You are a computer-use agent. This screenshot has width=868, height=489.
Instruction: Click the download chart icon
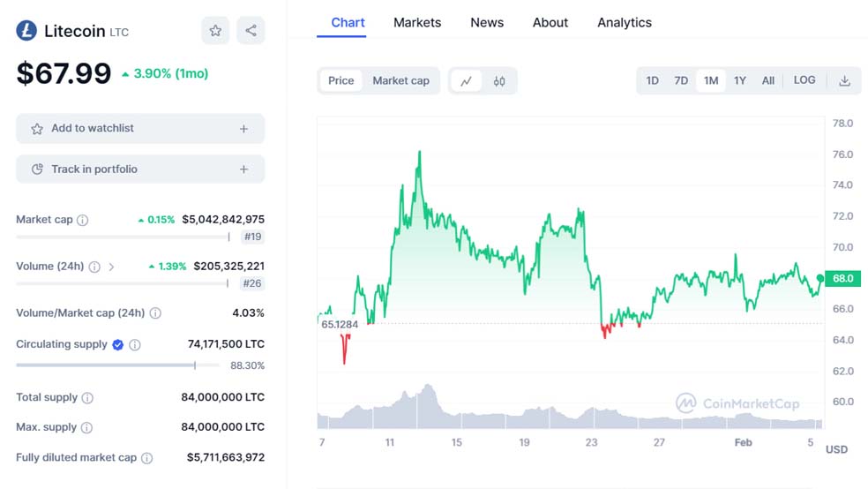click(844, 81)
